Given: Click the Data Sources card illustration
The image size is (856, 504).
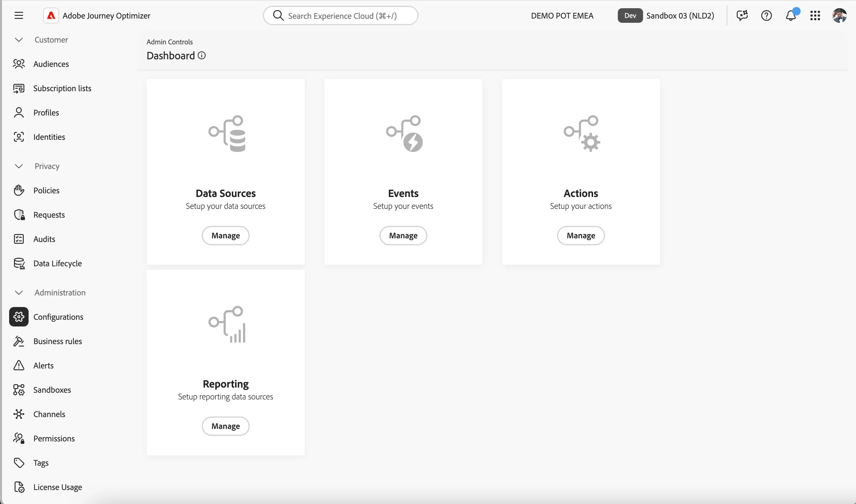Looking at the screenshot, I should (227, 134).
